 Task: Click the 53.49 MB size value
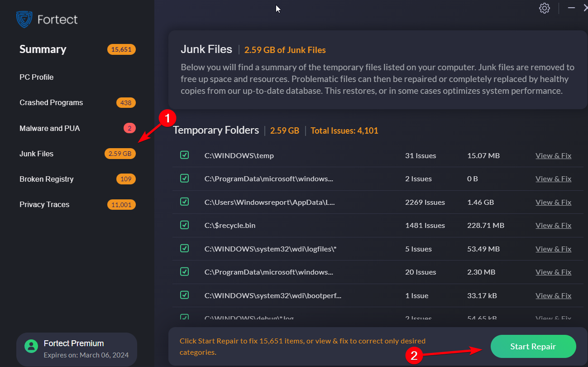[483, 249]
